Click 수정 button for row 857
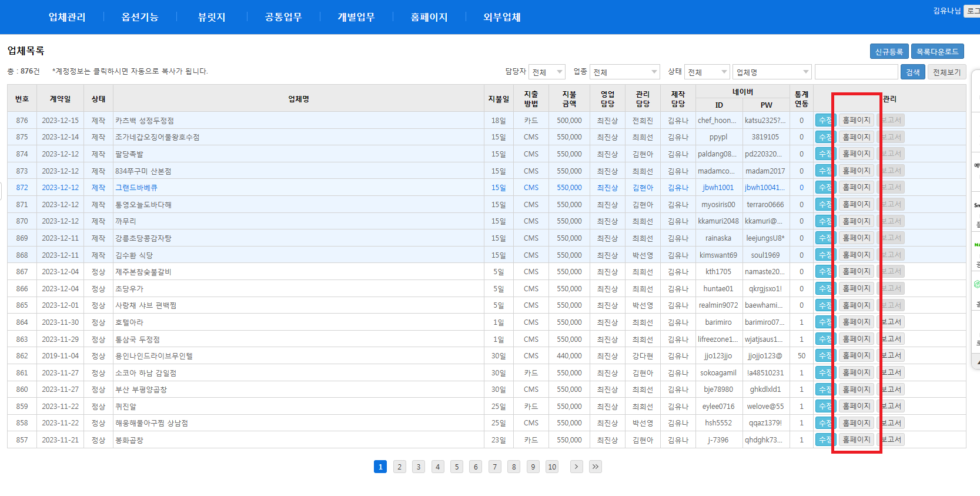Image resolution: width=980 pixels, height=496 pixels. click(824, 440)
